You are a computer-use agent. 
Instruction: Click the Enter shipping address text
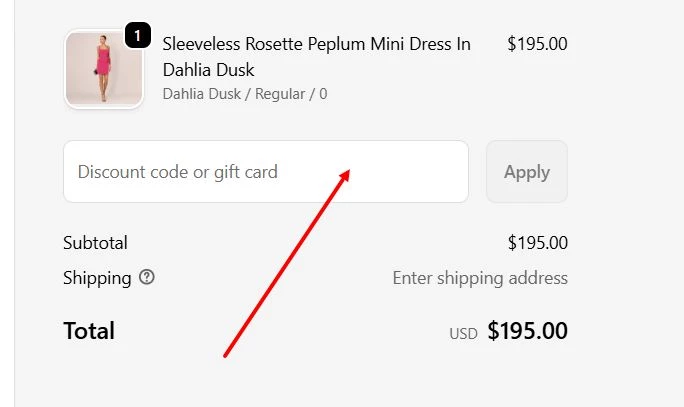point(480,278)
